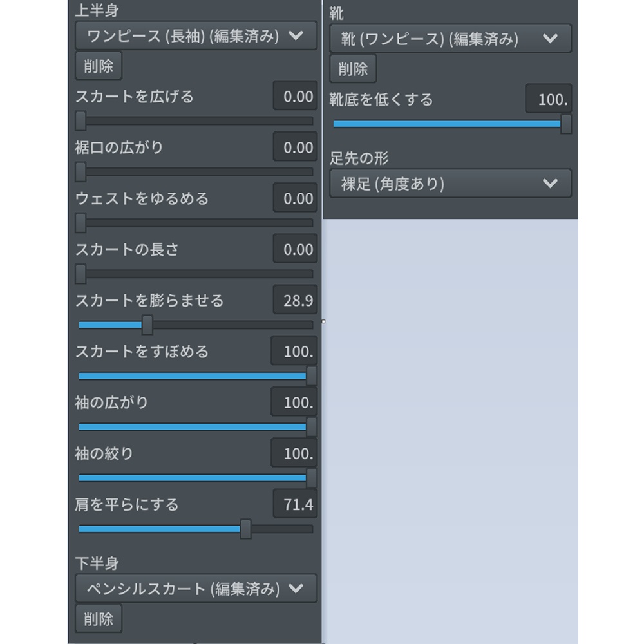Click the 袖の絞り slider track

(193, 478)
